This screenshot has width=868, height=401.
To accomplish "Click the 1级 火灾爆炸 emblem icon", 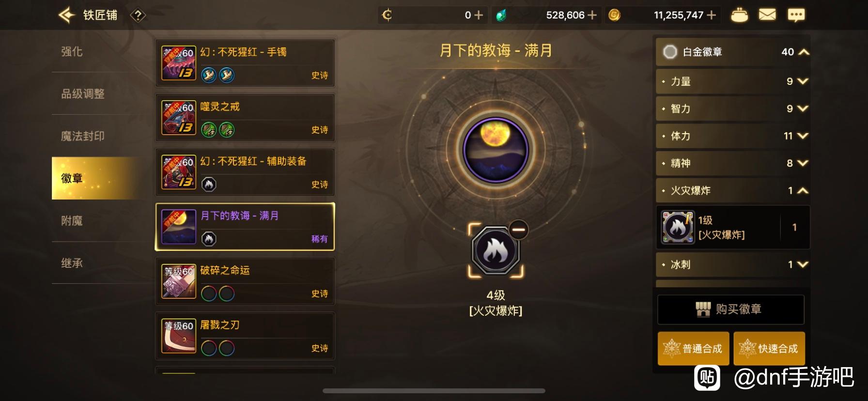I will (x=678, y=227).
